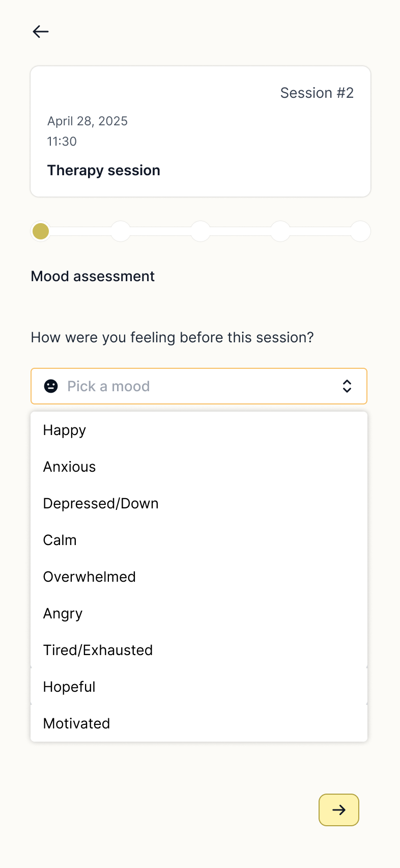This screenshot has height=868, width=400.
Task: Jump to the last progress dot
Action: 360,231
